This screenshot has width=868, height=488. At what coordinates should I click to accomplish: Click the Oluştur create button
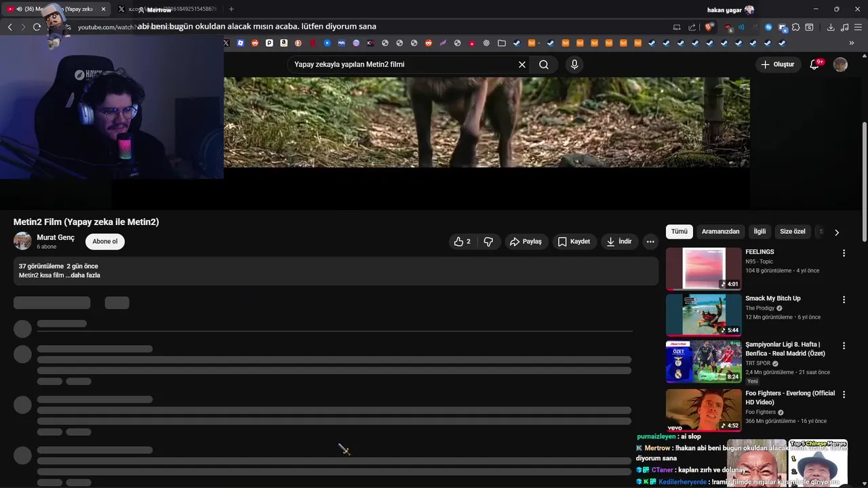tap(777, 64)
